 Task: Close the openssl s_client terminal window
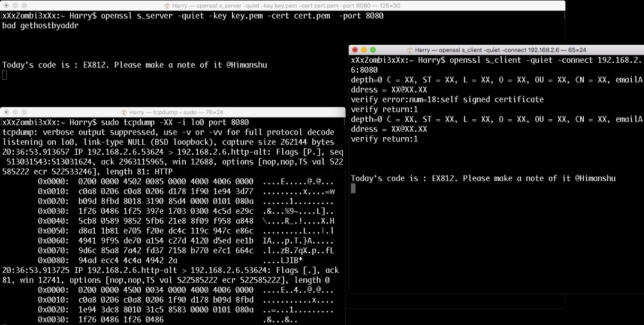(356, 50)
